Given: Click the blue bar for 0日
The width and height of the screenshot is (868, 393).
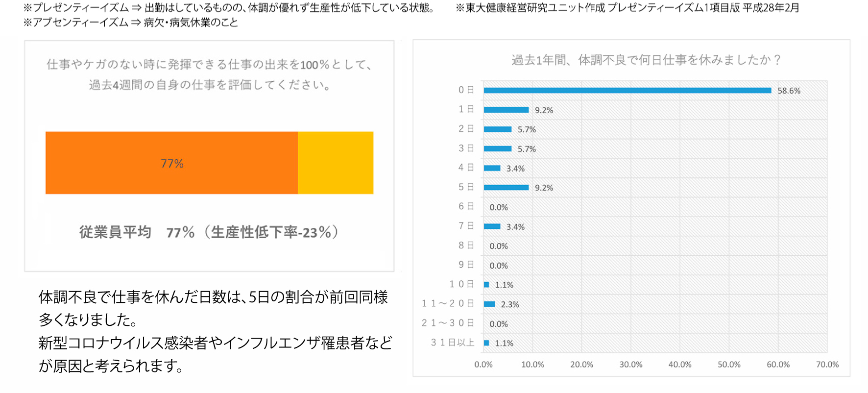Looking at the screenshot, I should point(627,90).
